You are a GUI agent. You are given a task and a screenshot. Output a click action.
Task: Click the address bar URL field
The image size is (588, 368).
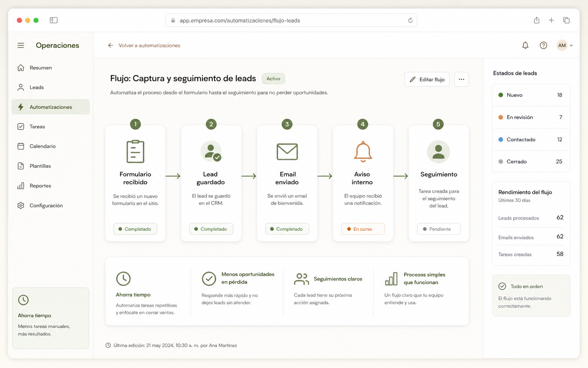(291, 20)
